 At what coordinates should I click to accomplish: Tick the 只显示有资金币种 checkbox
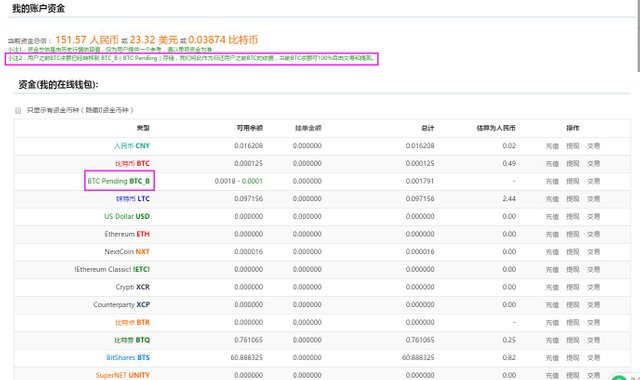click(18, 110)
